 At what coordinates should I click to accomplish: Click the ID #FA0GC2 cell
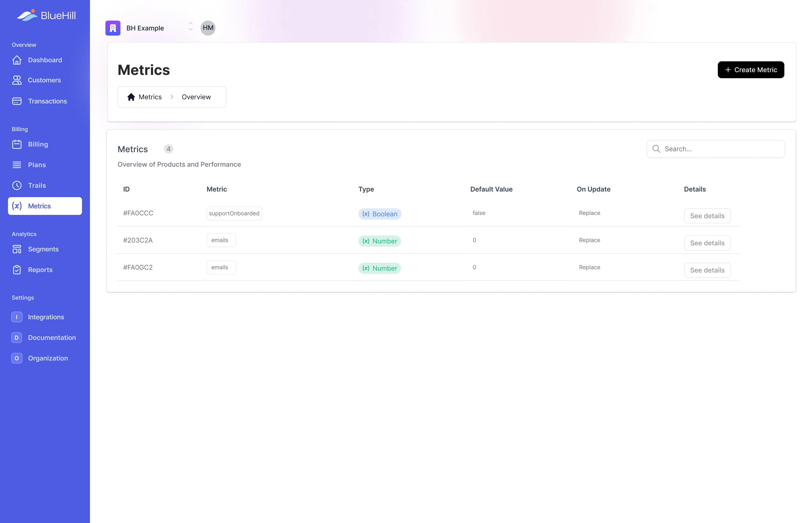point(138,267)
